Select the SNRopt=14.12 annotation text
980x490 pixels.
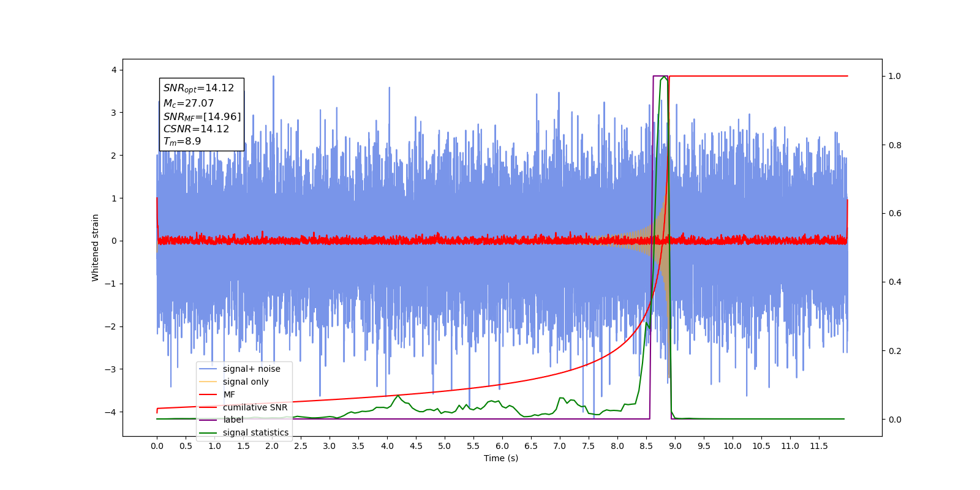click(198, 88)
